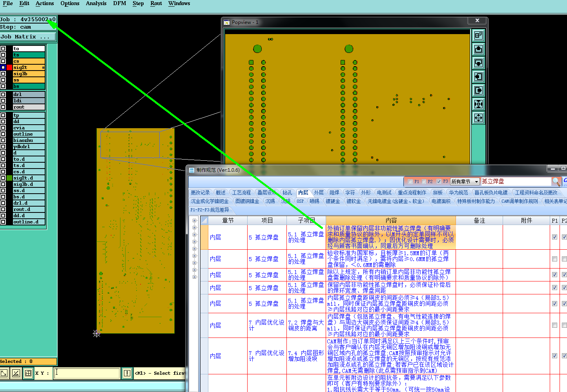
Task: Switch to the 钻孔 tab
Action: [287, 192]
